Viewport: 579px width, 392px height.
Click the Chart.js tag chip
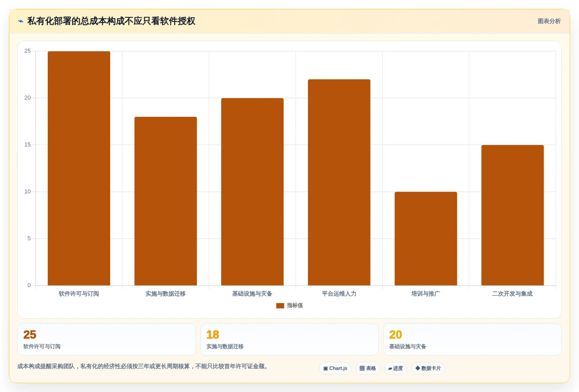point(335,369)
